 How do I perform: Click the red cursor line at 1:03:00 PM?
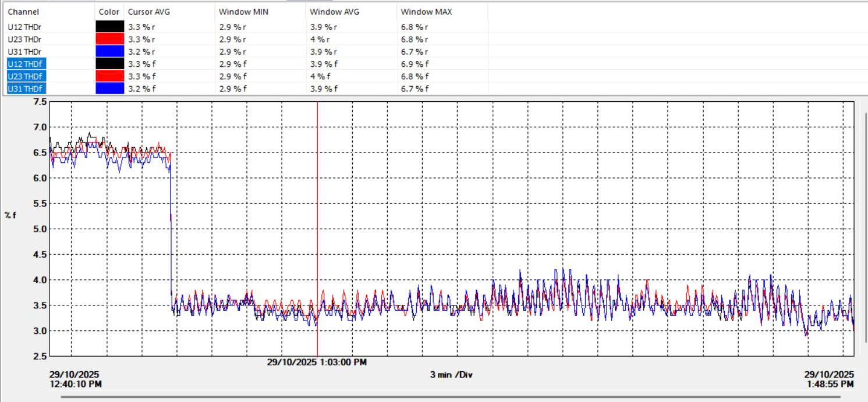click(317, 233)
